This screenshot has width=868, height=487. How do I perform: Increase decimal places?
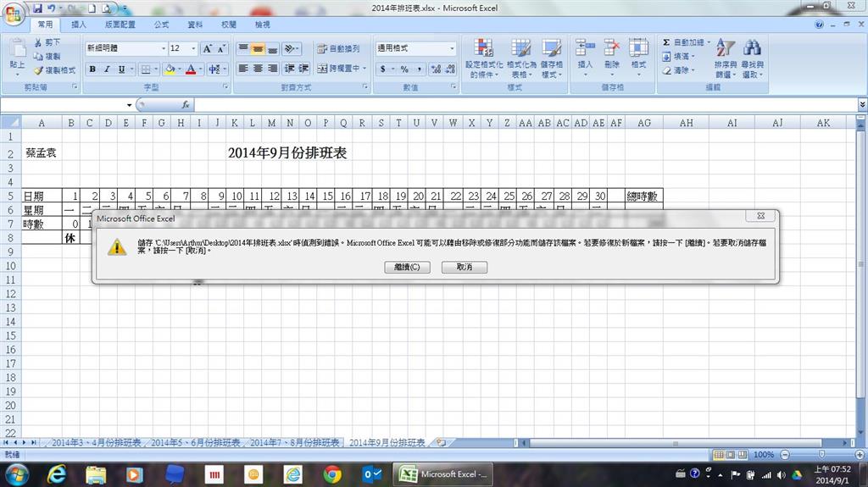437,69
